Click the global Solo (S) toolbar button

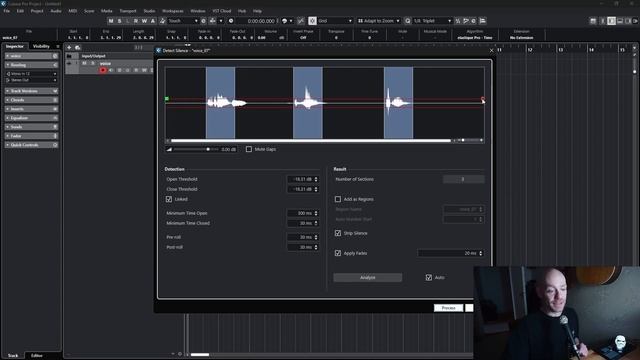tap(119, 21)
